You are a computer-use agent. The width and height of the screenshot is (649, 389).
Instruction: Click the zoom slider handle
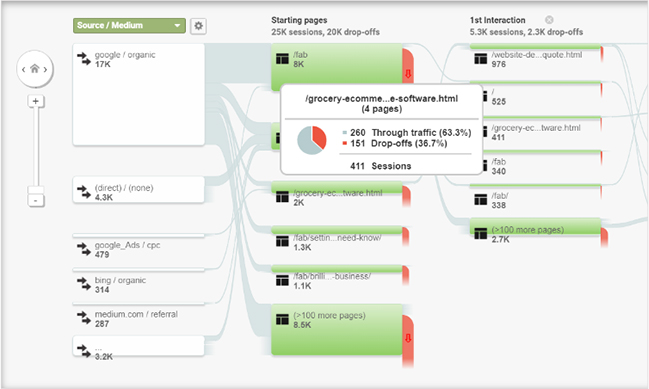click(x=36, y=190)
